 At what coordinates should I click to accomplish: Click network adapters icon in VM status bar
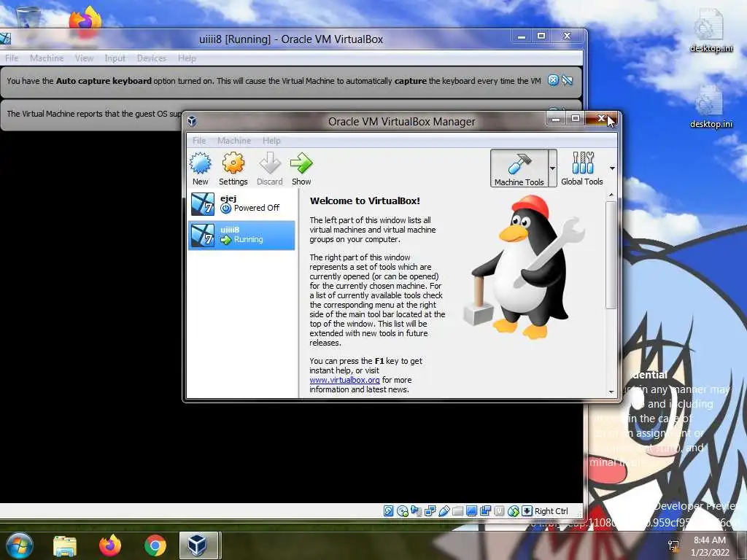[430, 511]
